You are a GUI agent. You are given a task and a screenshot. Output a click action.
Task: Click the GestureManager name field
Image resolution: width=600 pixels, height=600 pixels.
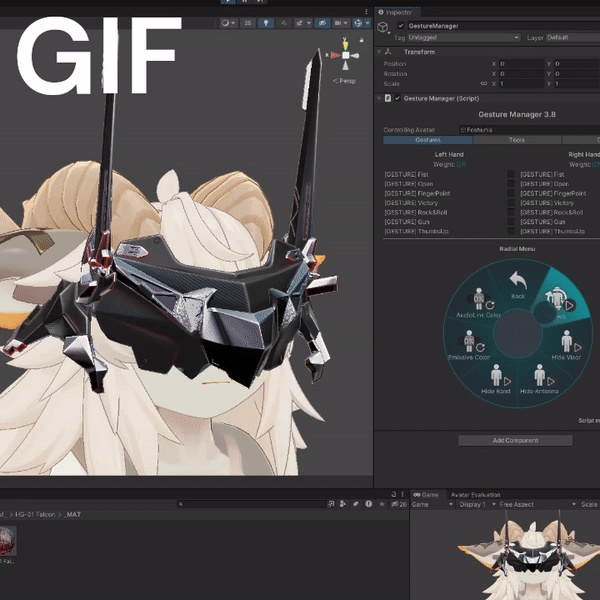coord(502,26)
